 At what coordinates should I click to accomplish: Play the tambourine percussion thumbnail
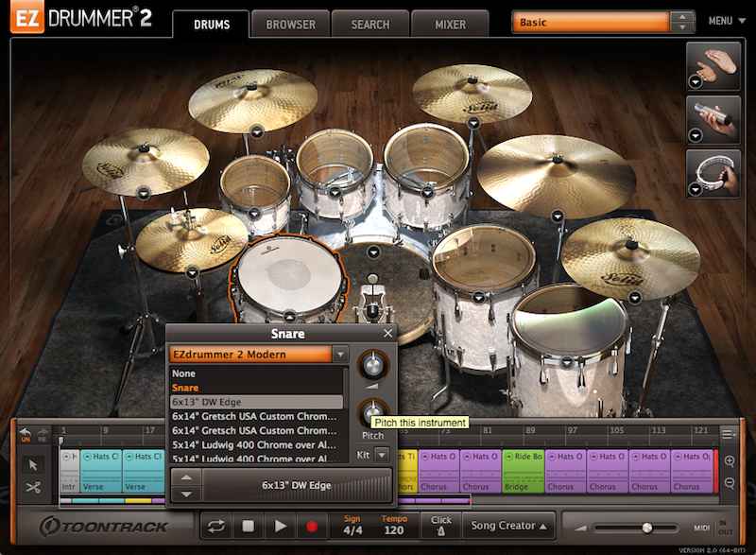pos(713,173)
